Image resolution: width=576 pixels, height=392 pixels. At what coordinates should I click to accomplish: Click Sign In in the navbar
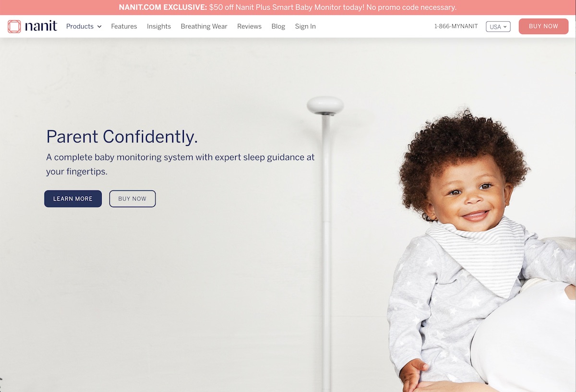pos(305,26)
